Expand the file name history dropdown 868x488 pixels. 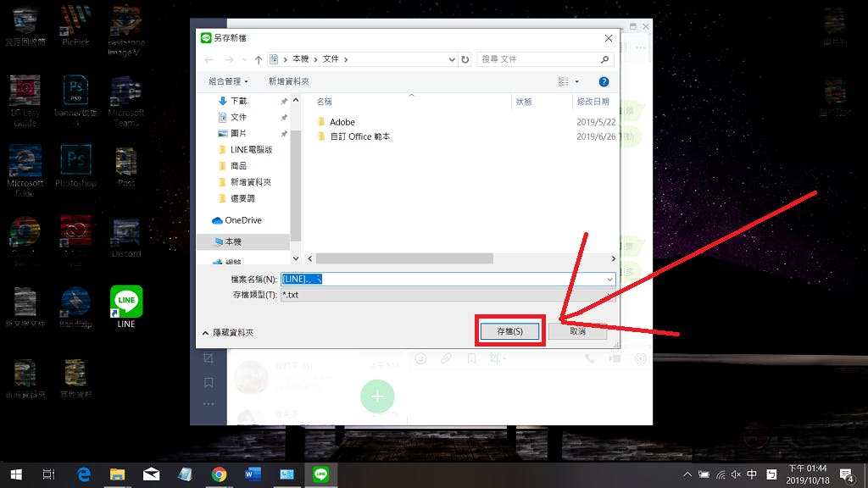[609, 279]
